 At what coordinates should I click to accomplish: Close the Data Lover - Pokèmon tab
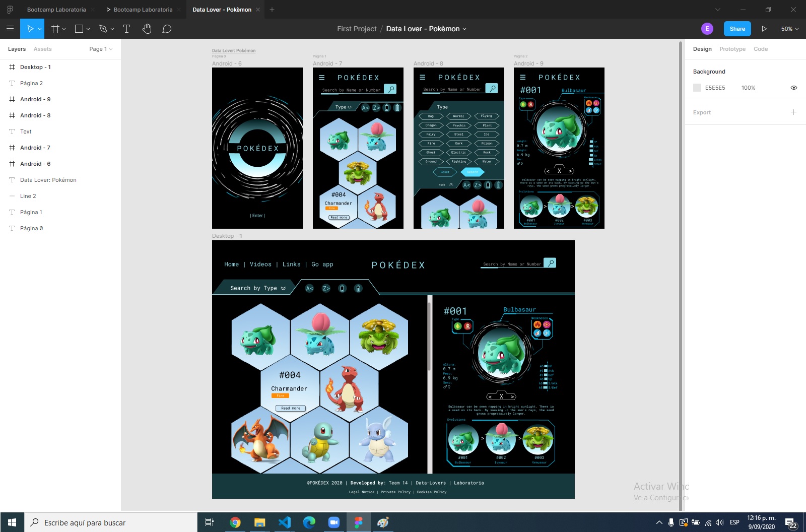coord(258,10)
